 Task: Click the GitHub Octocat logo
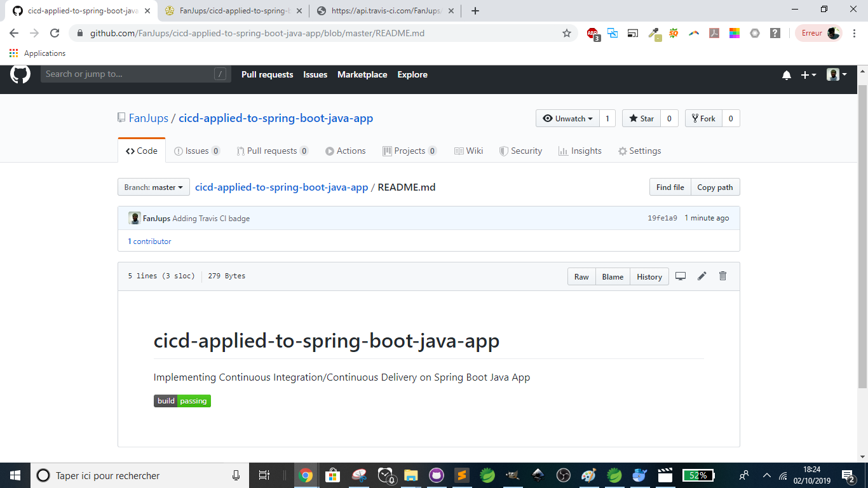20,74
